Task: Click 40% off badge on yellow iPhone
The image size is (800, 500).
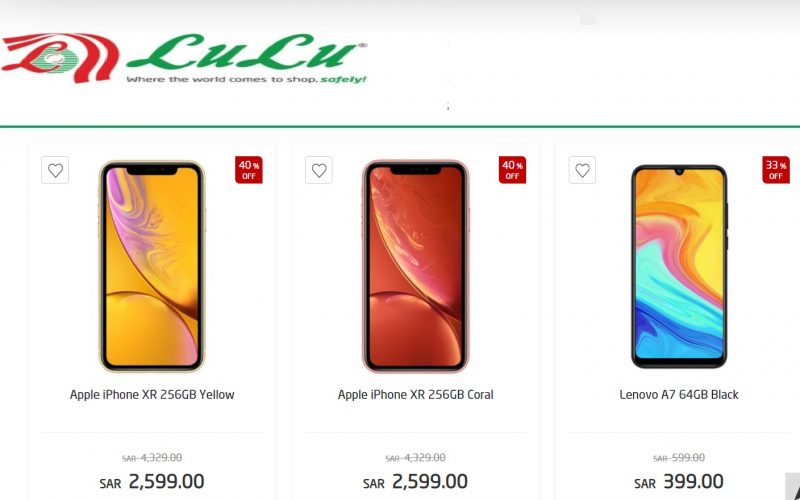Action: click(248, 170)
